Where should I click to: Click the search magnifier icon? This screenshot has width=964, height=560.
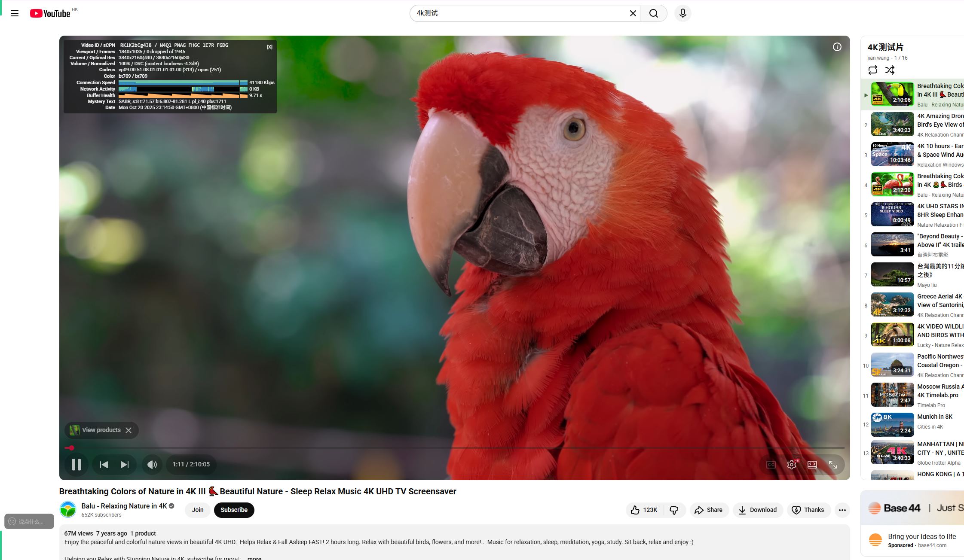point(653,13)
